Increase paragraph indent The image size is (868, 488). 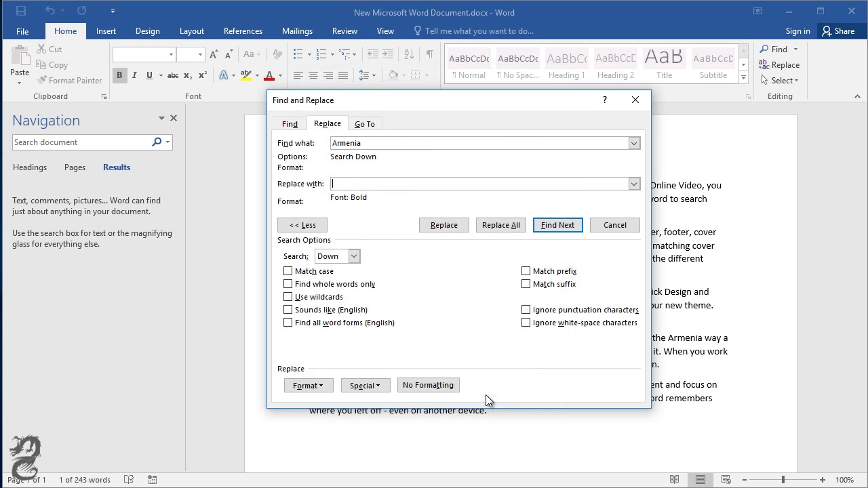387,54
